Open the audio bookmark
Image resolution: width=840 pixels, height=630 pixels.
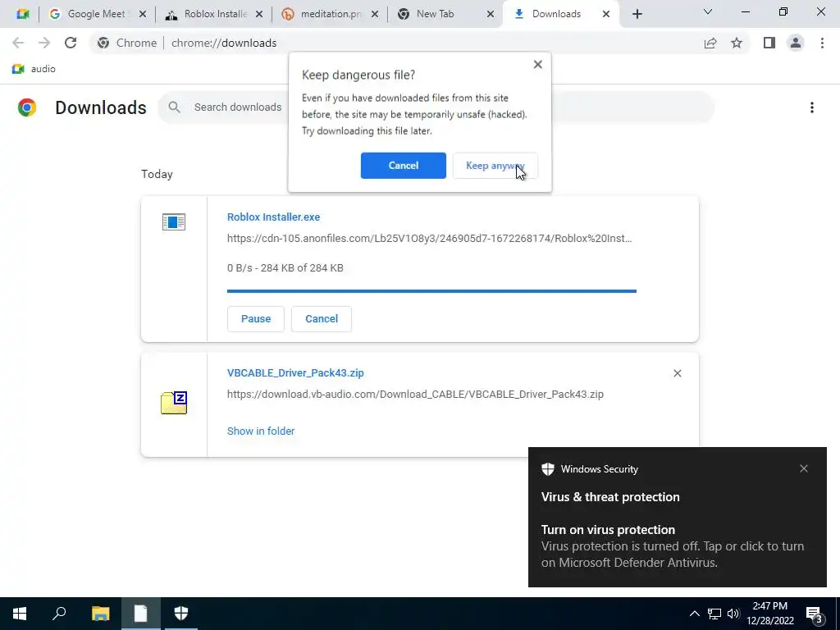[34, 69]
